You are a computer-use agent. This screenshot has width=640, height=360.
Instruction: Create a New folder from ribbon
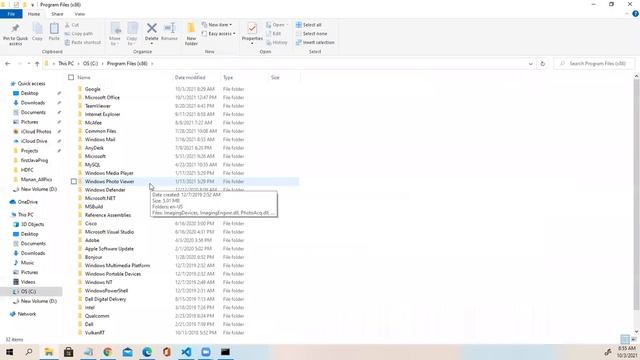(191, 33)
